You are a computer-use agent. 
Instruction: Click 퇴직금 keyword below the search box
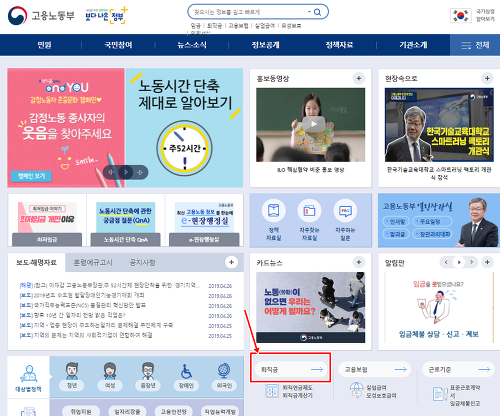[x=214, y=26]
